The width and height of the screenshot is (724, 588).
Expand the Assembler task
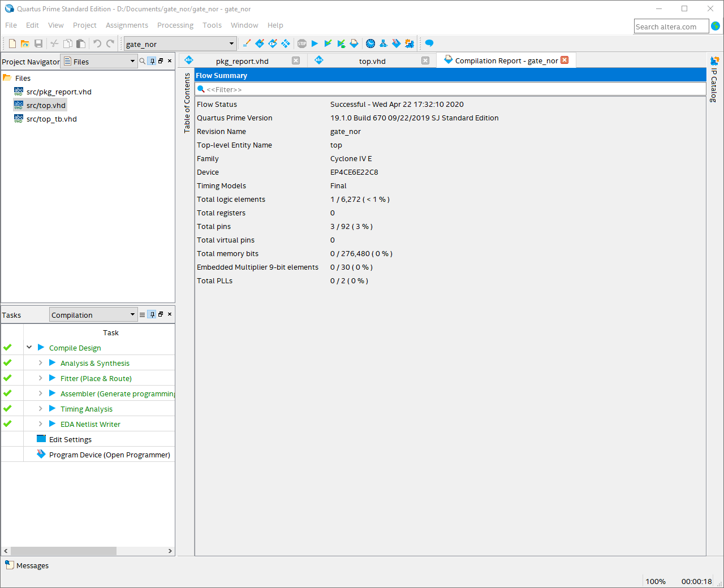coord(40,393)
